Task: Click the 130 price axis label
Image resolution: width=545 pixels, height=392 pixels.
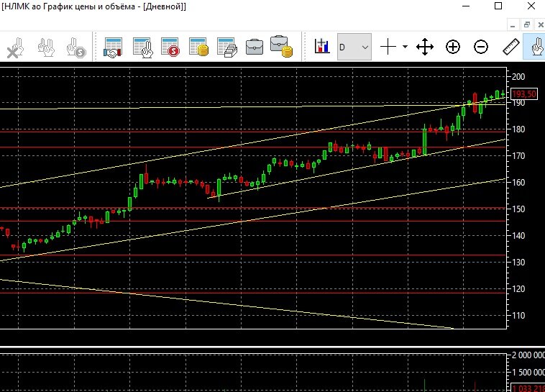Action: (x=518, y=263)
